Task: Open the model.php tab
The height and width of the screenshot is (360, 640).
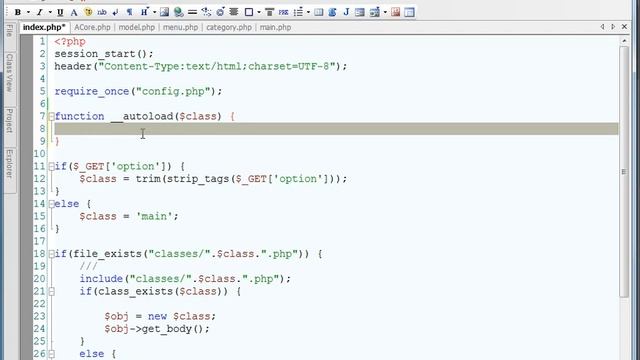Action: (x=137, y=27)
